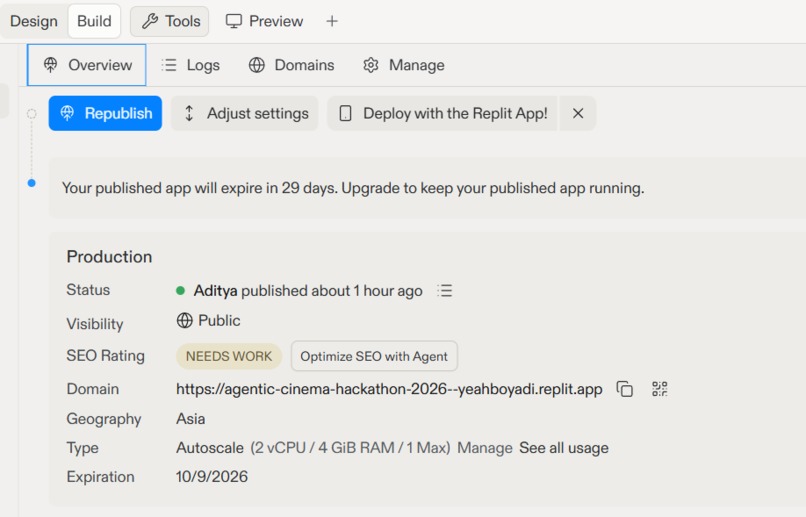View deployment history list icon beside status
The image size is (806, 517).
[445, 291]
